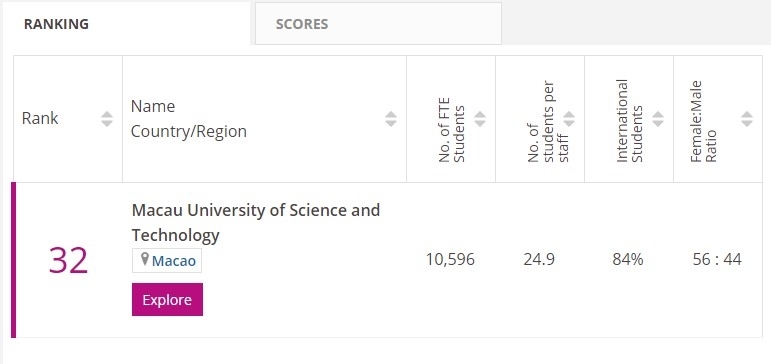The height and width of the screenshot is (364, 771).
Task: Click the International Students header text
Action: [x=629, y=121]
